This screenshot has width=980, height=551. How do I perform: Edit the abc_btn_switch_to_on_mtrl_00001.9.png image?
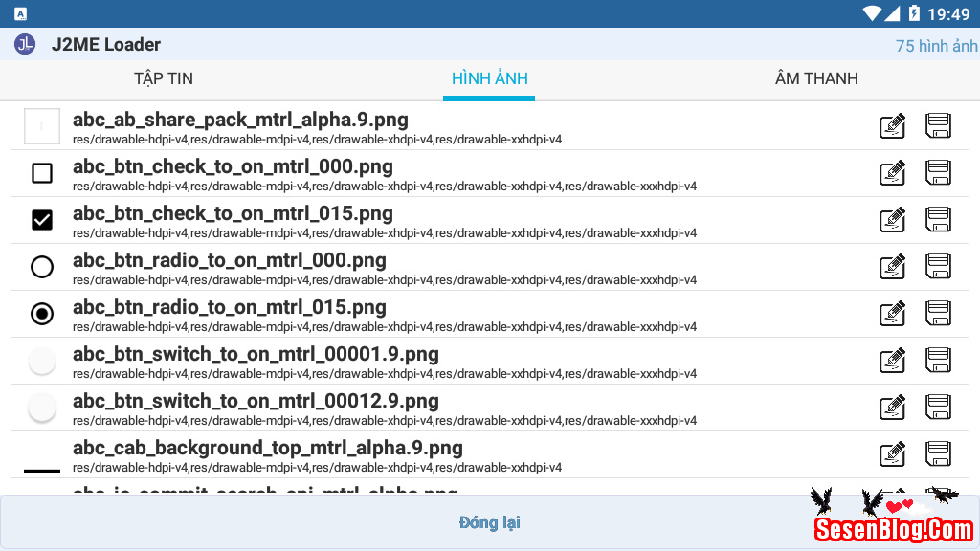[x=892, y=361]
